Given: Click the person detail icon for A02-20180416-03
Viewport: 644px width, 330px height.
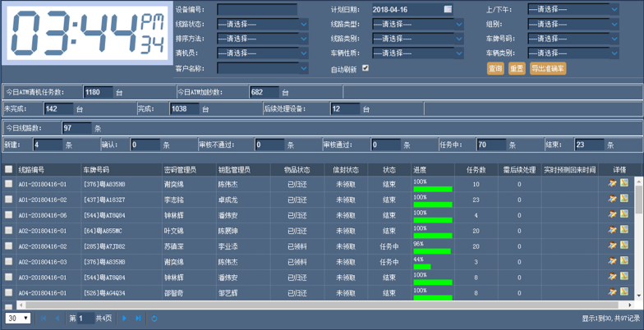Looking at the screenshot, I should [612, 262].
